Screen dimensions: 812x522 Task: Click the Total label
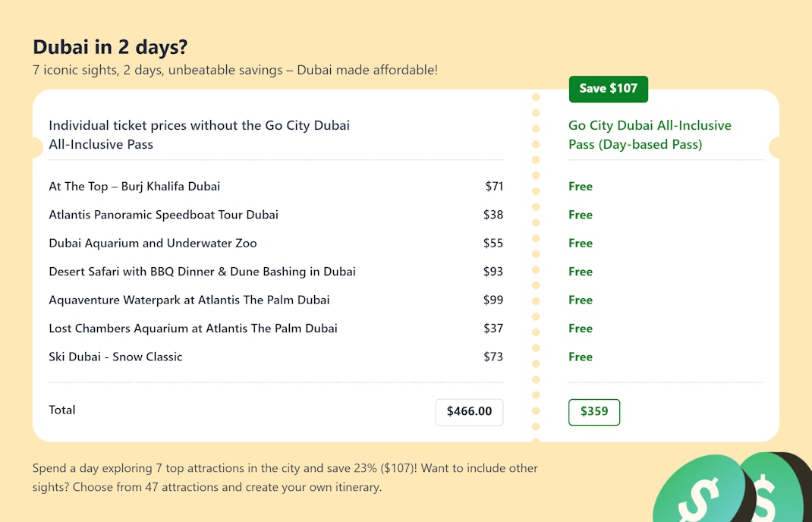point(62,410)
